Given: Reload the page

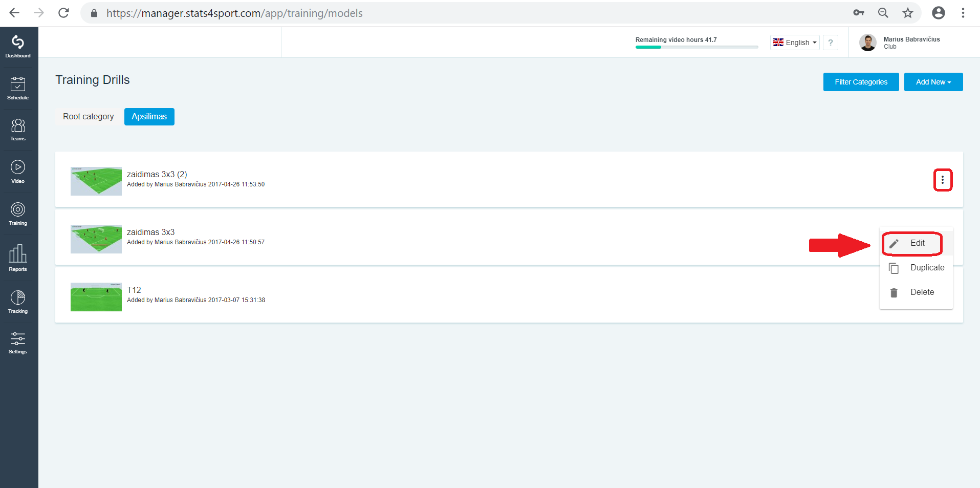Looking at the screenshot, I should (63, 13).
